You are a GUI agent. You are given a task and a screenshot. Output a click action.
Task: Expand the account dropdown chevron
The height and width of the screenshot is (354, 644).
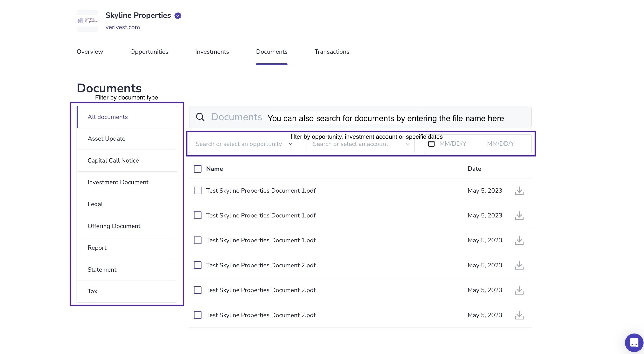[408, 144]
